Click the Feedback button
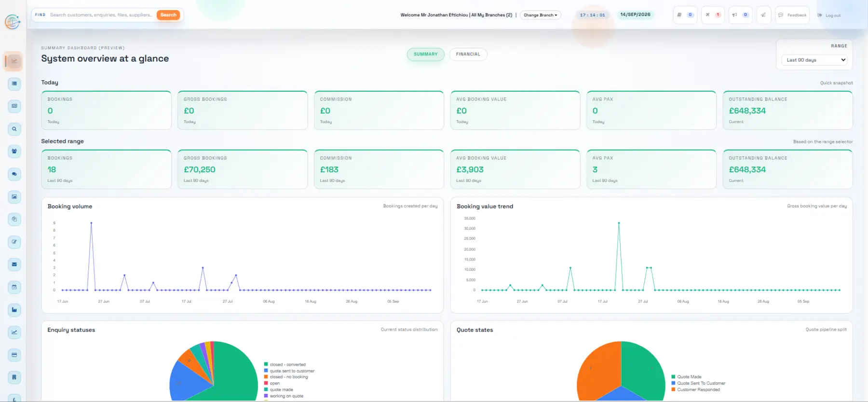This screenshot has width=868, height=402. pyautogui.click(x=792, y=15)
